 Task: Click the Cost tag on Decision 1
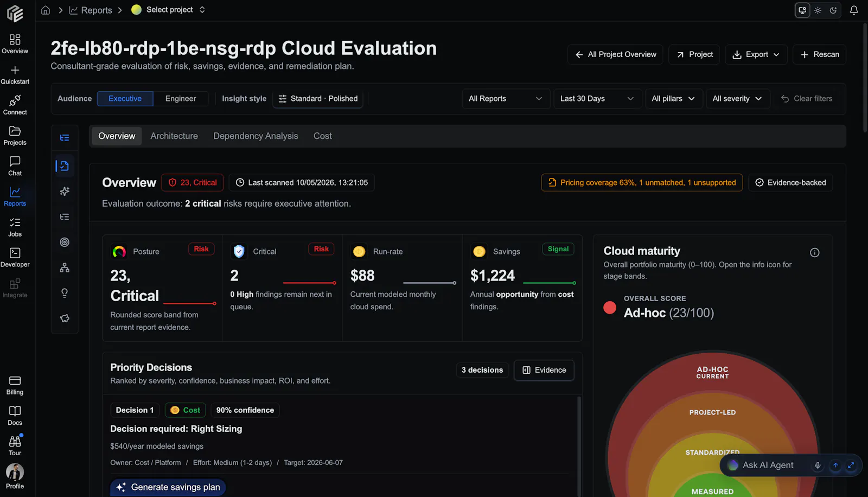(185, 410)
